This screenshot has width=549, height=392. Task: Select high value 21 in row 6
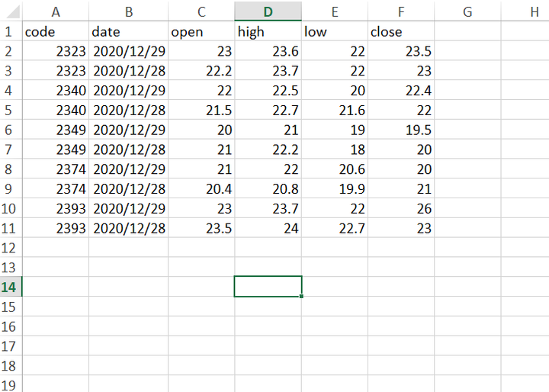tap(268, 130)
